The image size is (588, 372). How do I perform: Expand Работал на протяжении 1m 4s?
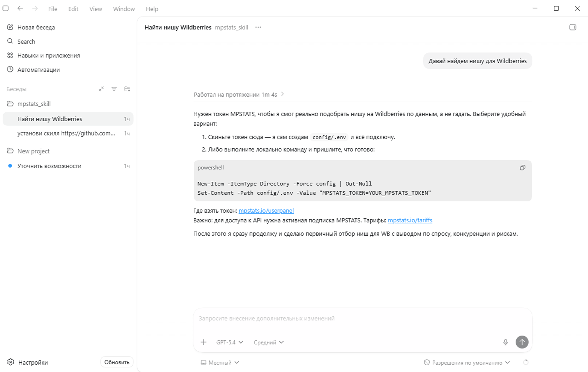tap(239, 94)
